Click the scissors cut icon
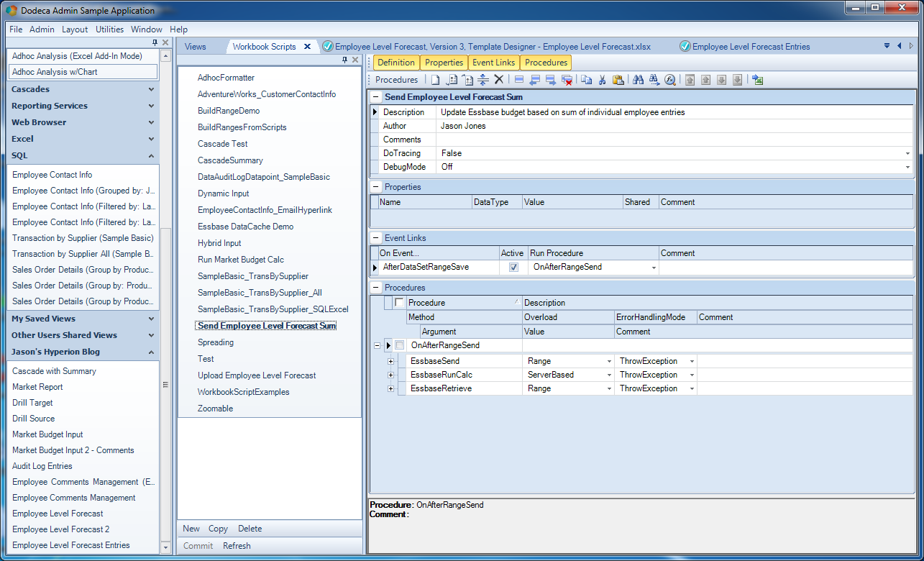 click(x=603, y=80)
